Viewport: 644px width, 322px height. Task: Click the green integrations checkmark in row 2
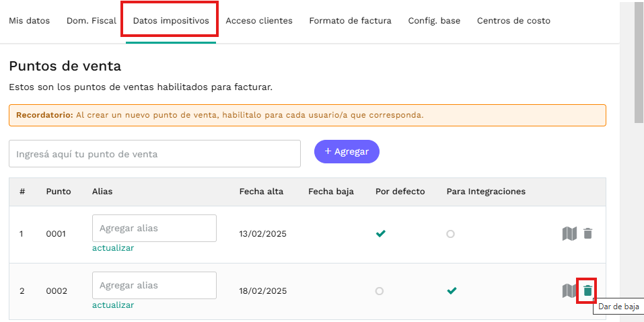pos(452,291)
